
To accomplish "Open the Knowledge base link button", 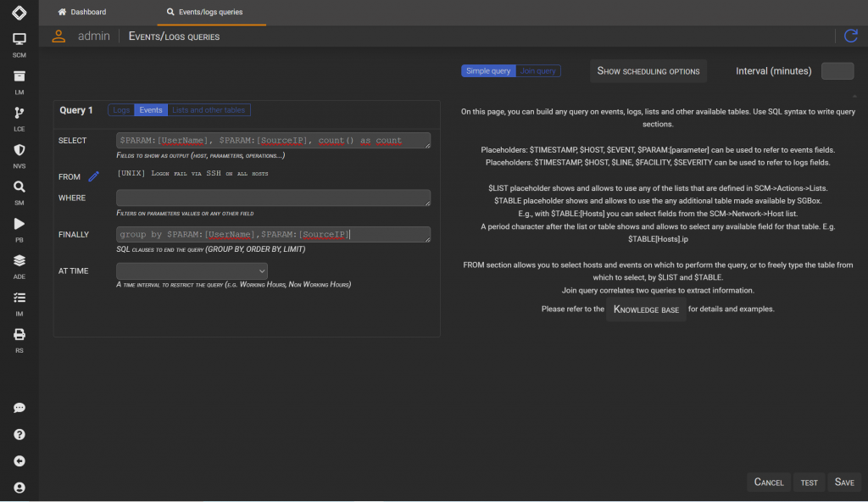I will point(646,310).
